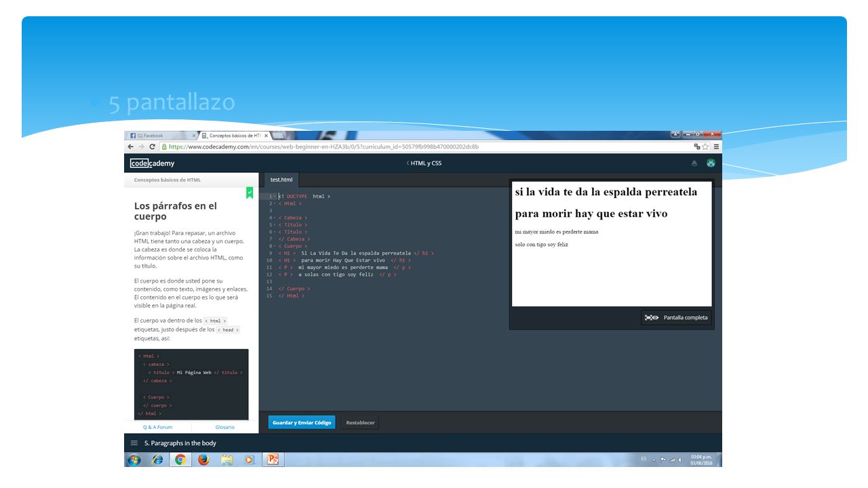Click preview text 'solo con tigo soy feliz'
This screenshot has height=488, width=868.
click(541, 244)
